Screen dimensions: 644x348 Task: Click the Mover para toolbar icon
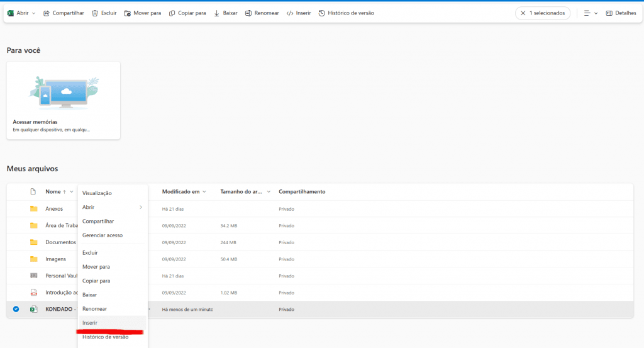pos(128,13)
